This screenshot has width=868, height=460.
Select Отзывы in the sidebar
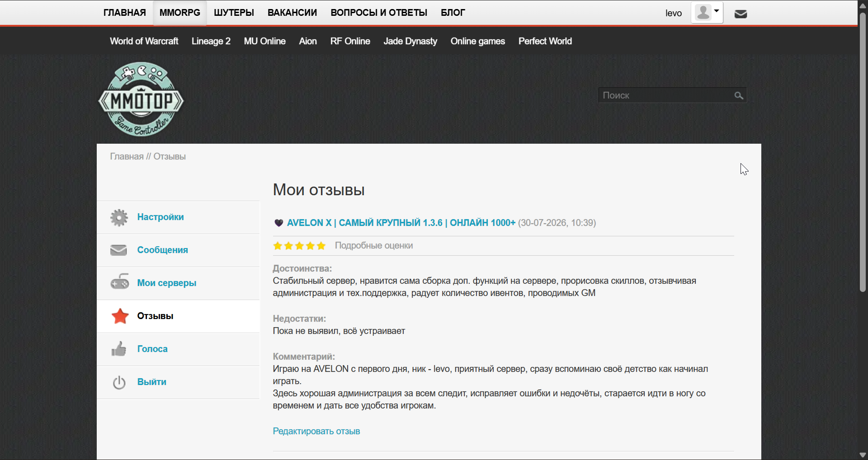[156, 316]
